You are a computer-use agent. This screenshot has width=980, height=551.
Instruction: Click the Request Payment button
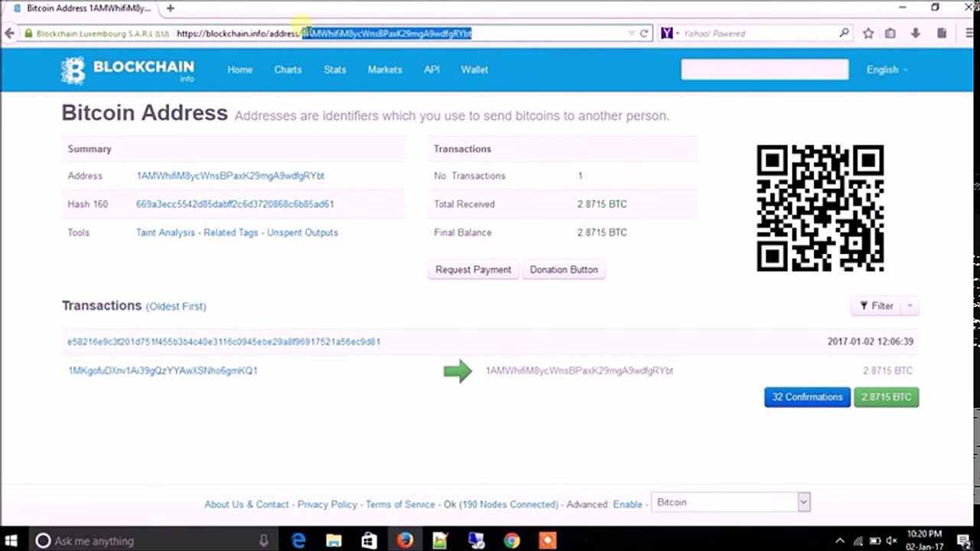[474, 270]
